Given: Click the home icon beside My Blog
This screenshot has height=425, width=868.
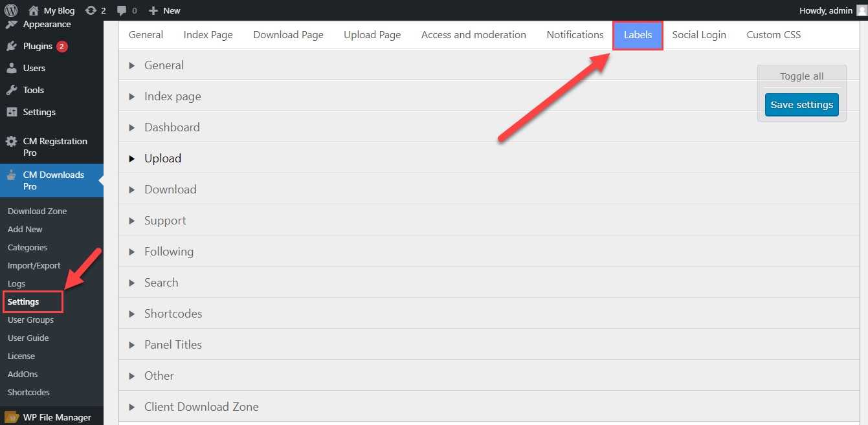Looking at the screenshot, I should (x=34, y=10).
